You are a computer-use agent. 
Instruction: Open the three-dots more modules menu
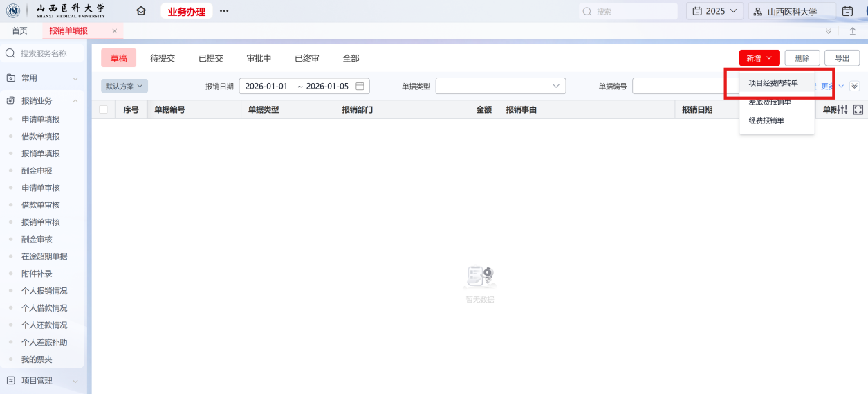click(x=223, y=11)
